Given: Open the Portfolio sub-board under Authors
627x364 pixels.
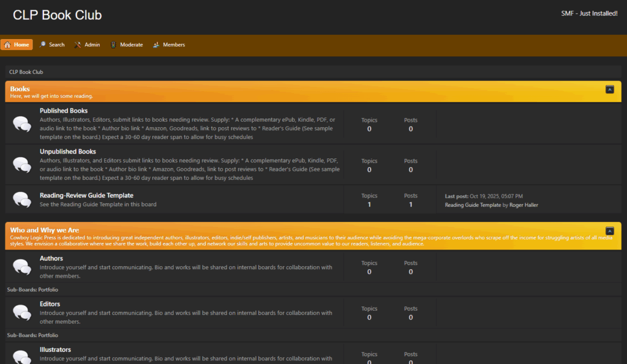Looking at the screenshot, I should point(48,289).
